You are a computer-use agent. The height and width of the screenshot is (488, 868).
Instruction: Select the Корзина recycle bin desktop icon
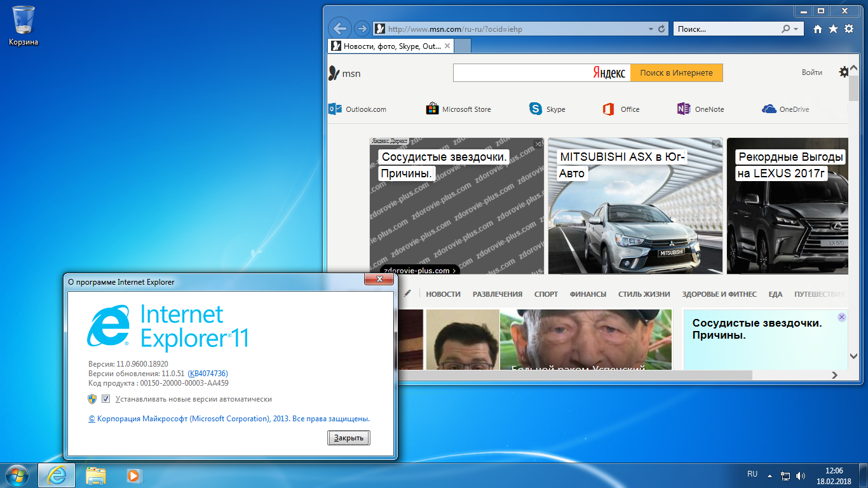point(24,25)
